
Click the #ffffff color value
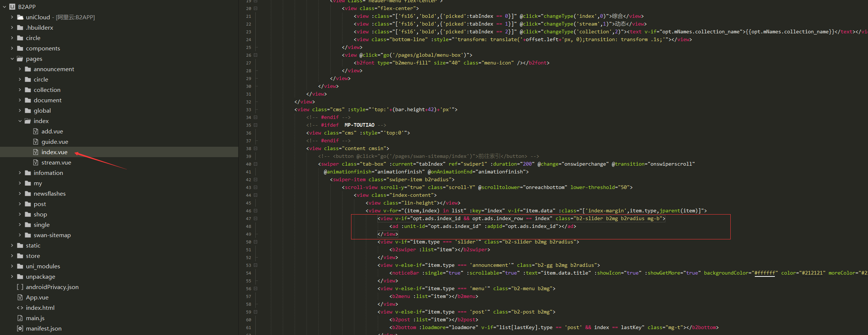(764, 273)
